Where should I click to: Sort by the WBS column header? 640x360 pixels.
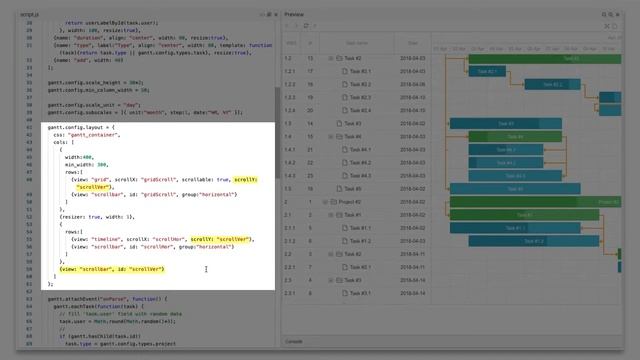pyautogui.click(x=291, y=43)
